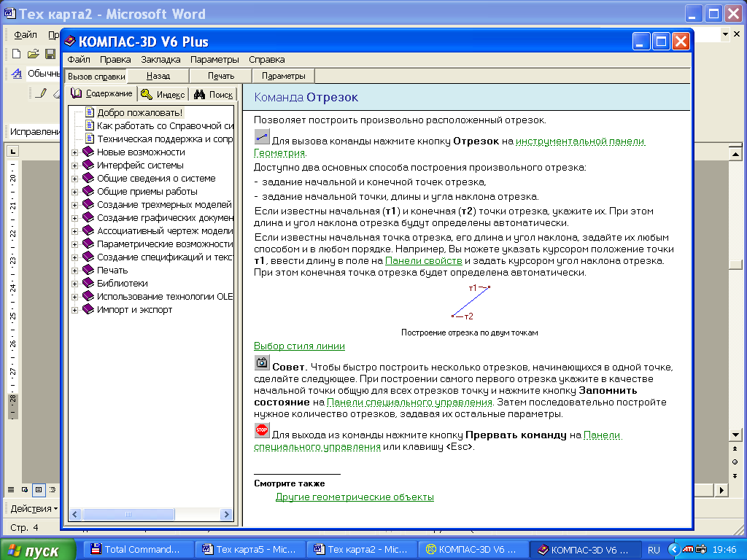Click horizontal scrollbar thumb in contents pane
This screenshot has width=747, height=560.
click(x=128, y=514)
